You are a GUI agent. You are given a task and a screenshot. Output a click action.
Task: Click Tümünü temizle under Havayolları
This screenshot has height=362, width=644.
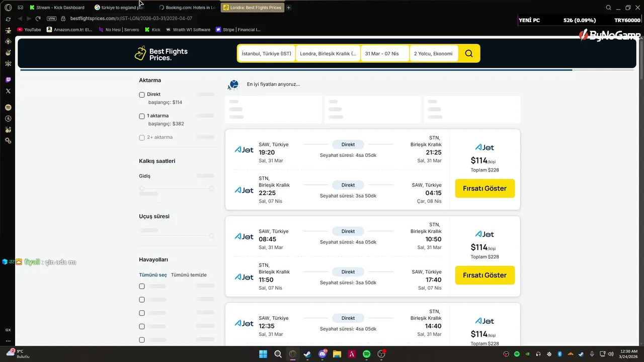click(x=189, y=275)
